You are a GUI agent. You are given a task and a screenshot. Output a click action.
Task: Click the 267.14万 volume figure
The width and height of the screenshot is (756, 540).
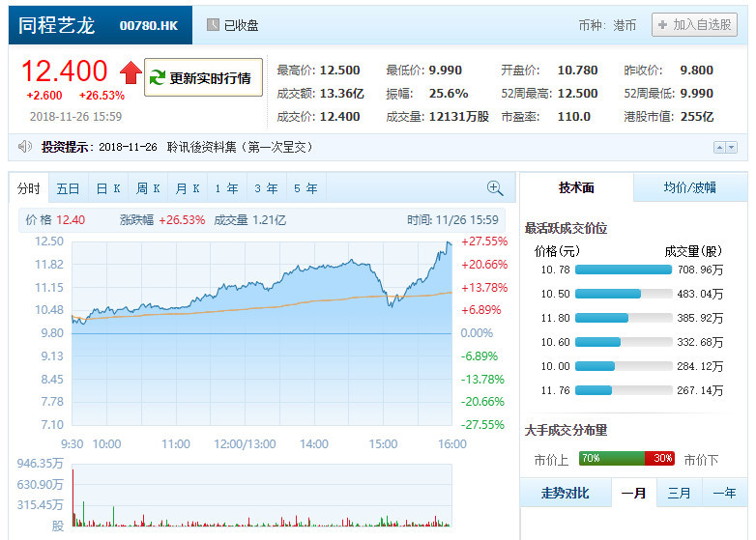click(x=701, y=390)
